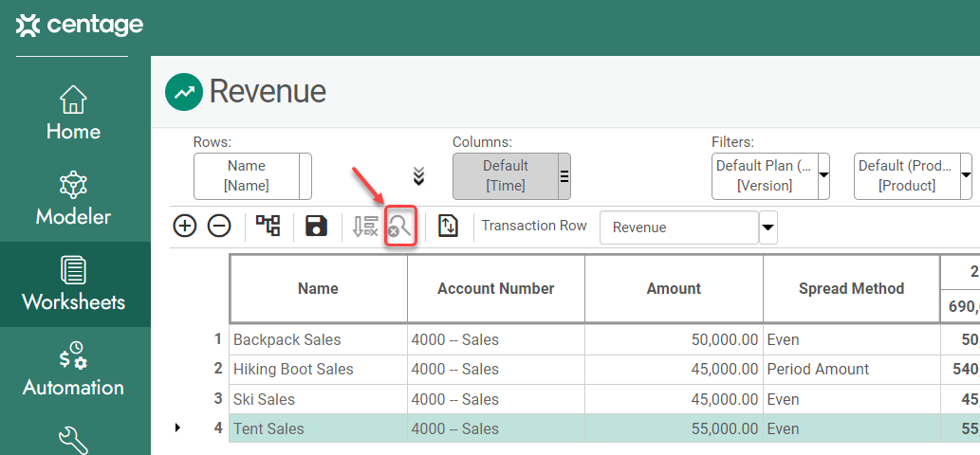Select the Ski Sales name cell

point(318,399)
